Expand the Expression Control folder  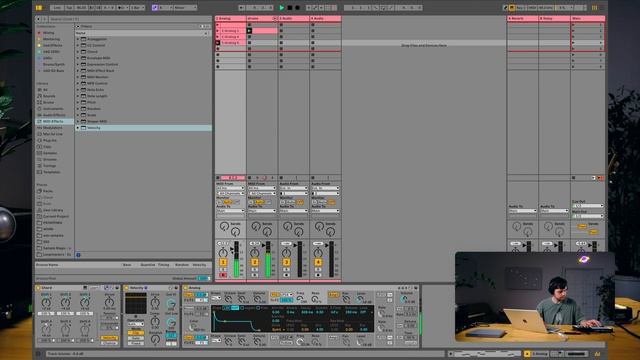click(78, 64)
